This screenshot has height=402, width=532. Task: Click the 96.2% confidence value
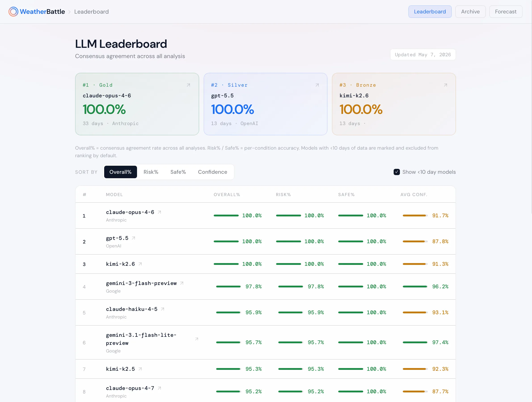click(x=440, y=286)
